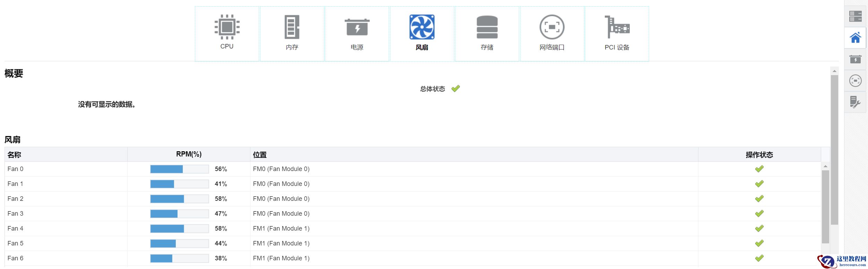Sort by RPM(%) column header
This screenshot has width=868, height=269.
pos(189,154)
